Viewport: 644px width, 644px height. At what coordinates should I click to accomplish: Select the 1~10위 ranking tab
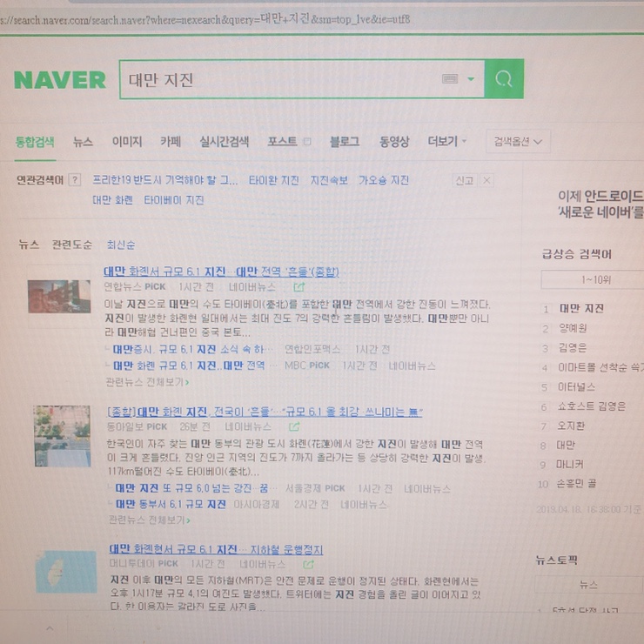pos(594,279)
